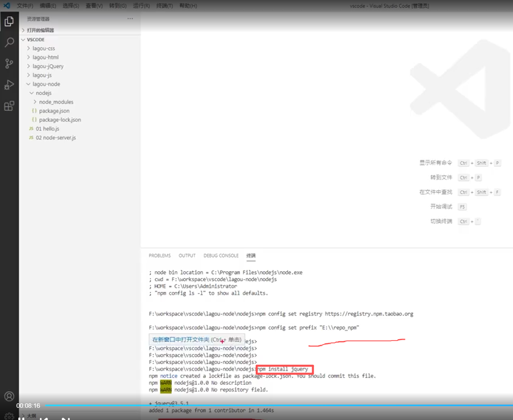
Task: Open the 帮助(H) menu
Action: pyautogui.click(x=188, y=6)
